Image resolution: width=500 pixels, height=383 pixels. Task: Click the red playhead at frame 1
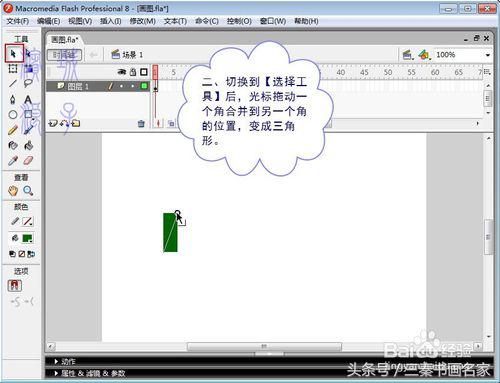coord(155,72)
